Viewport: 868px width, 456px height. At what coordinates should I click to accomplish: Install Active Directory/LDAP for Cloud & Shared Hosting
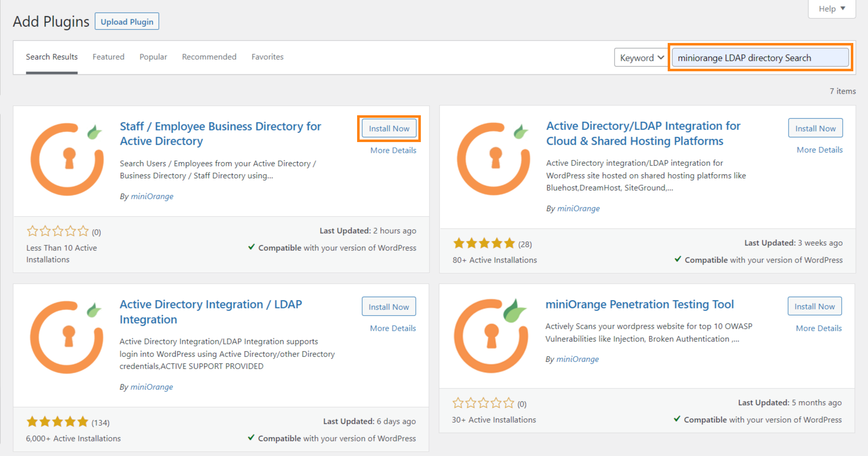tap(815, 128)
